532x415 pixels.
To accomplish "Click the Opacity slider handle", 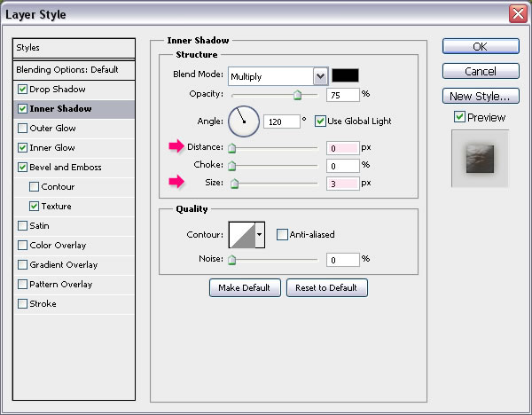I will [298, 95].
